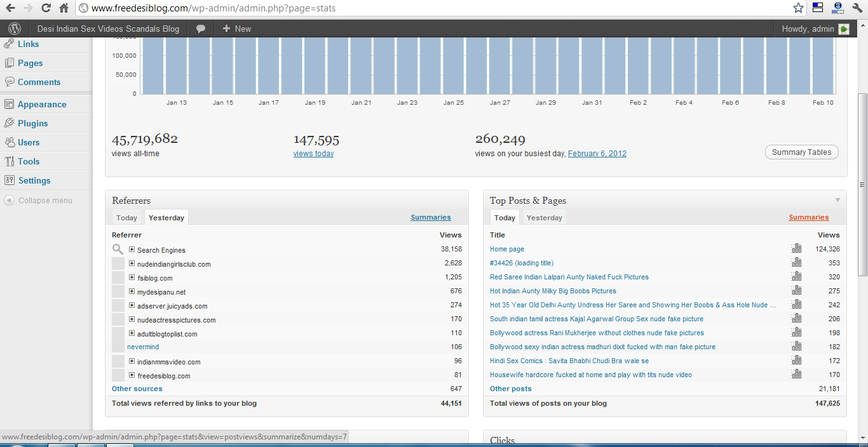Switch Referrers to the Today tab
This screenshot has width=868, height=447.
click(x=126, y=218)
